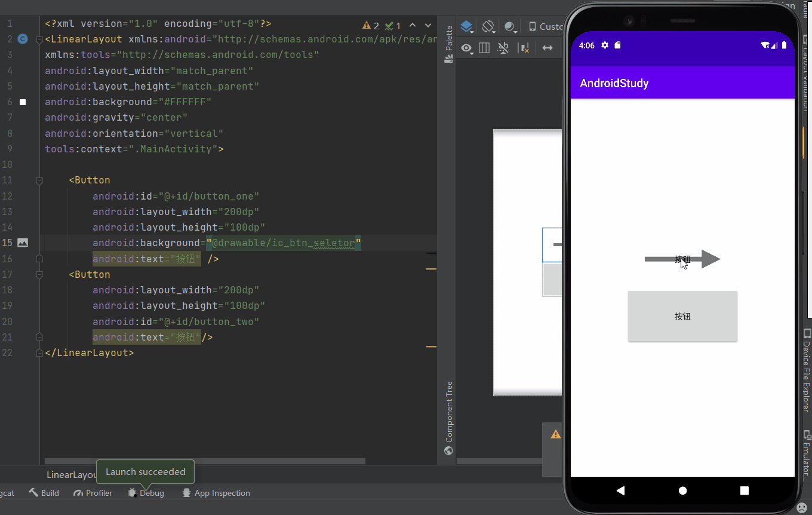Click the warnings count indicator
This screenshot has height=515, width=812.
[x=371, y=26]
